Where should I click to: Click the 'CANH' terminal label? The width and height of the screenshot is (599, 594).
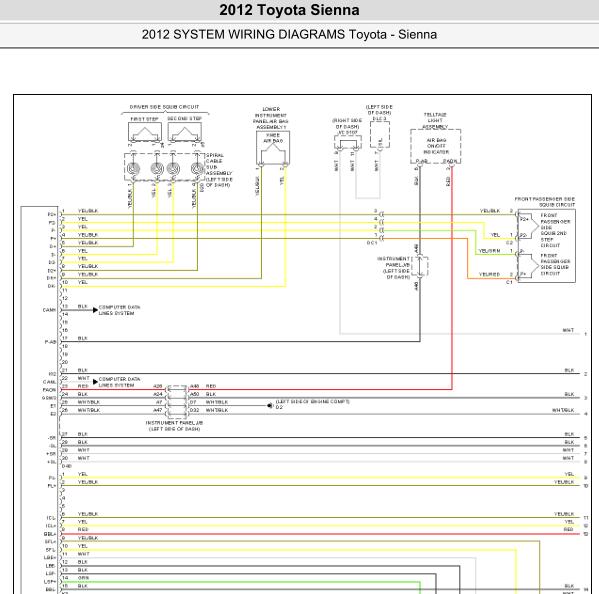click(49, 310)
